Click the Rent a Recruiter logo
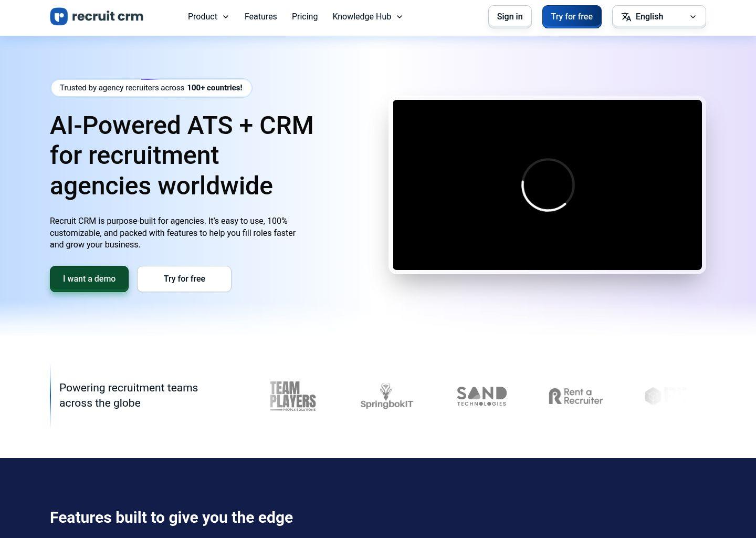The width and height of the screenshot is (756, 538). pyautogui.click(x=575, y=396)
